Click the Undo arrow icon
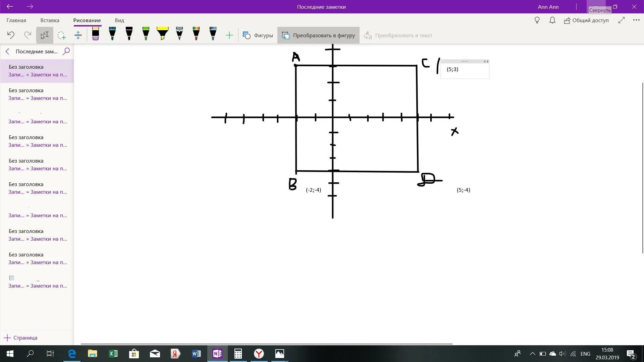 [x=11, y=35]
